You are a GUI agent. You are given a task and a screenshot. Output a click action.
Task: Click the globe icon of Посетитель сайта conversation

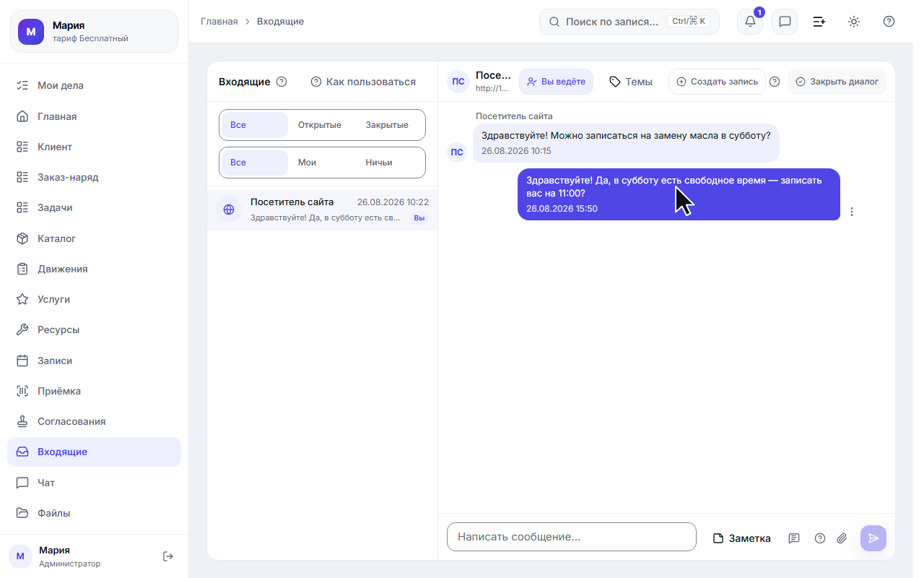pyautogui.click(x=229, y=210)
